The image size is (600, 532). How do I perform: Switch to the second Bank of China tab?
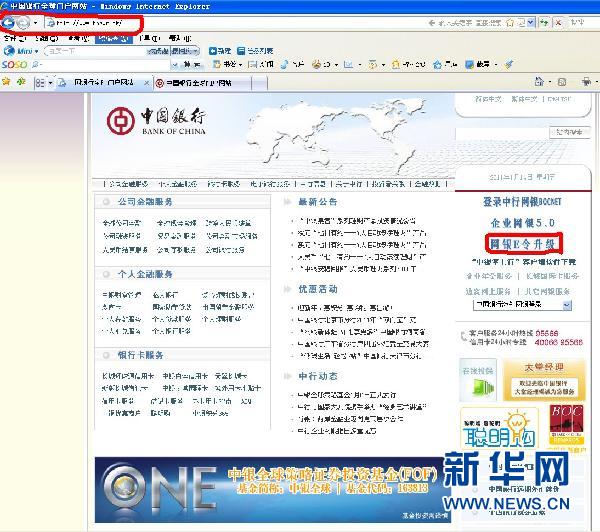tap(202, 83)
